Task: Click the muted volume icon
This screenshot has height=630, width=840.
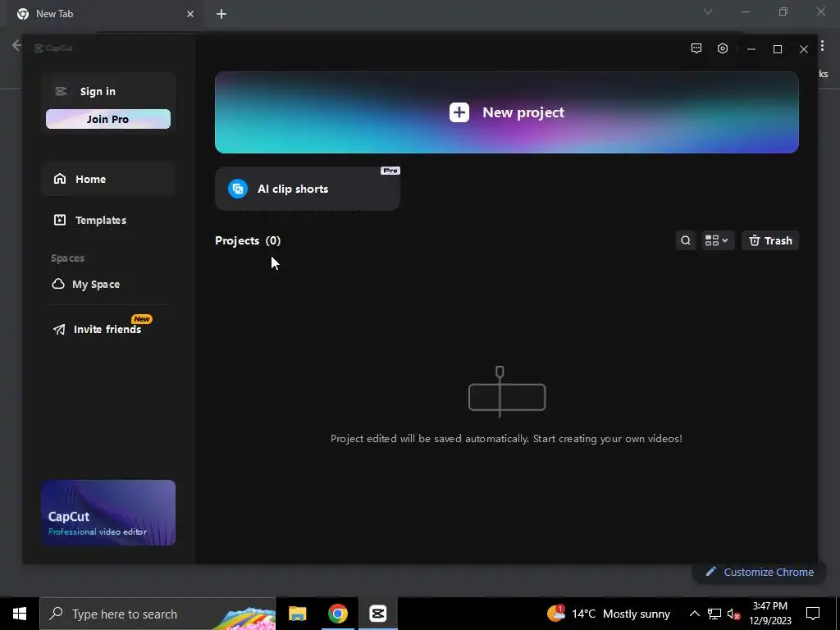Action: coord(734,614)
